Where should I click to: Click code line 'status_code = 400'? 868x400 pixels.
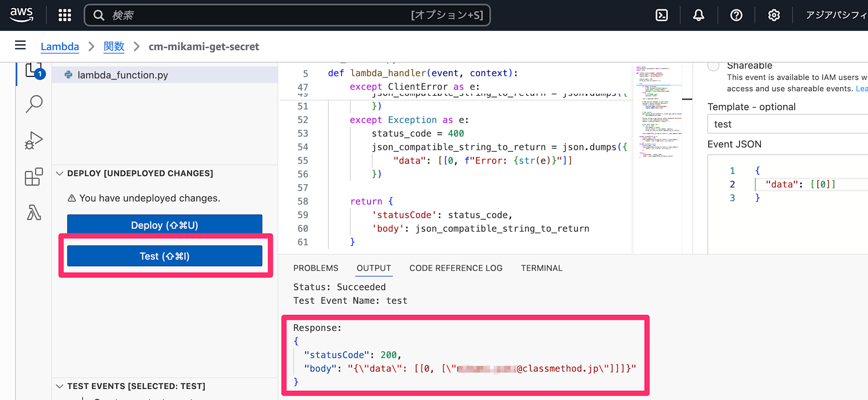pyautogui.click(x=418, y=133)
